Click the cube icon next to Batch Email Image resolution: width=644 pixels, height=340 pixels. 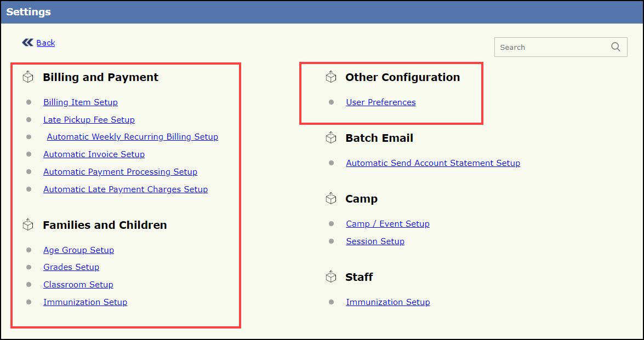pyautogui.click(x=330, y=138)
